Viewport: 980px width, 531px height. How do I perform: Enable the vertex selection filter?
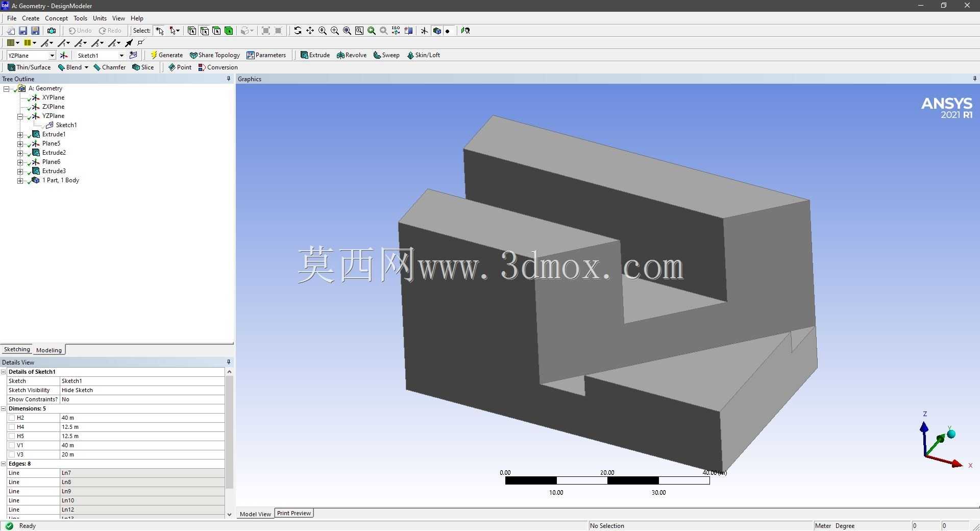click(x=192, y=31)
